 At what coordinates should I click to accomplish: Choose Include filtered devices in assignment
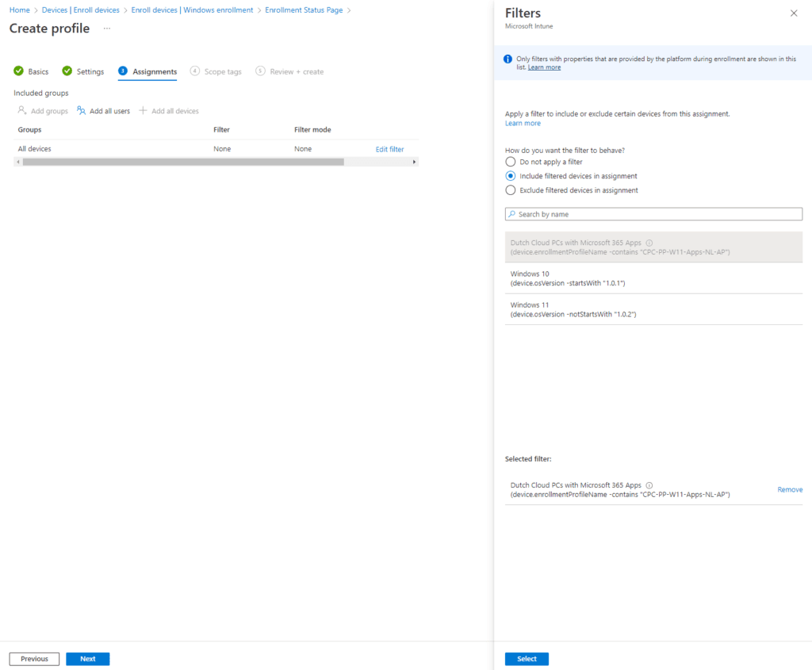(x=511, y=176)
